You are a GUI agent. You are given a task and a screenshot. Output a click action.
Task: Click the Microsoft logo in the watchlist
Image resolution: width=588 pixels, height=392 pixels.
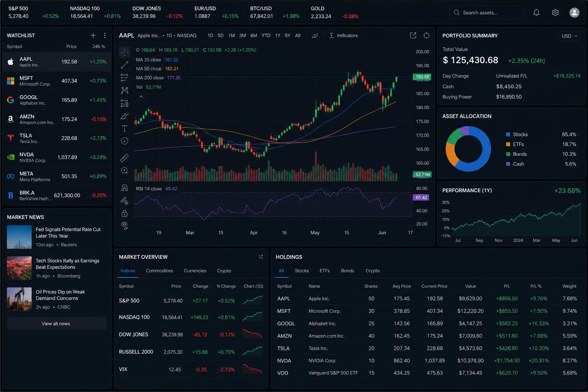11,81
